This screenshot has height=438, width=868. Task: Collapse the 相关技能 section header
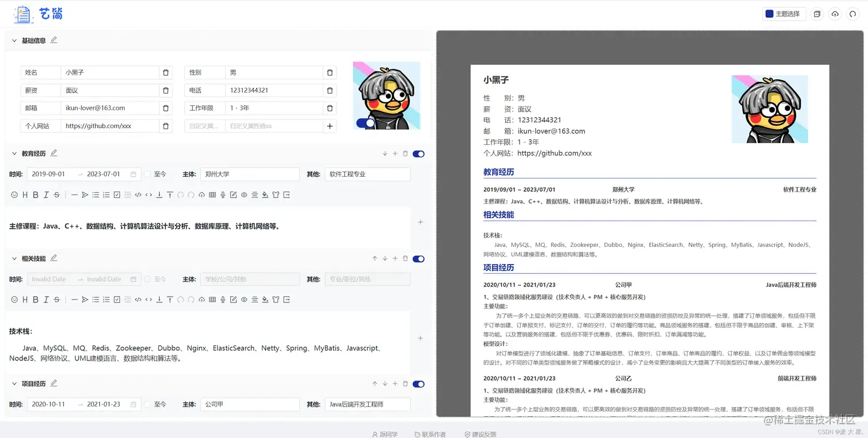click(x=13, y=258)
